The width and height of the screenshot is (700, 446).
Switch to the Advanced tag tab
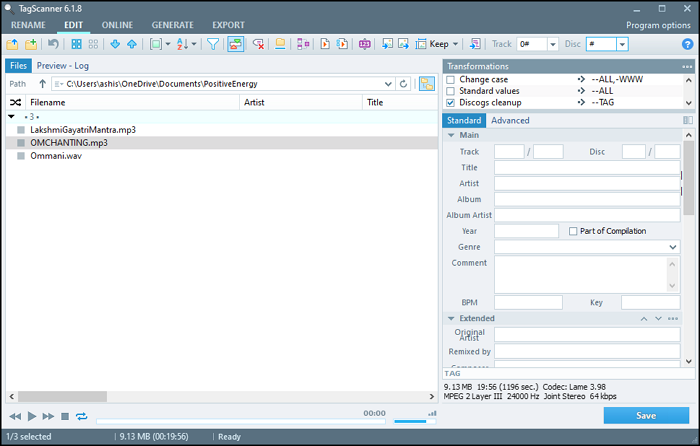(510, 120)
